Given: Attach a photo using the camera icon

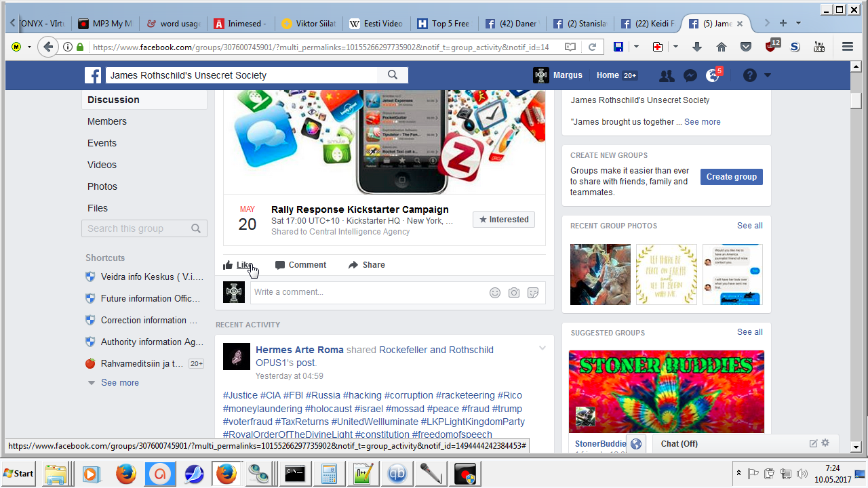Looking at the screenshot, I should (x=514, y=293).
